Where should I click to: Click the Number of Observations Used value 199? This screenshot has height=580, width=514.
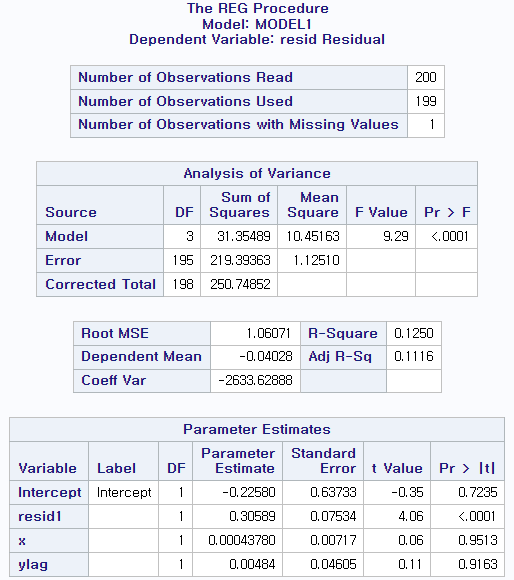pos(426,101)
